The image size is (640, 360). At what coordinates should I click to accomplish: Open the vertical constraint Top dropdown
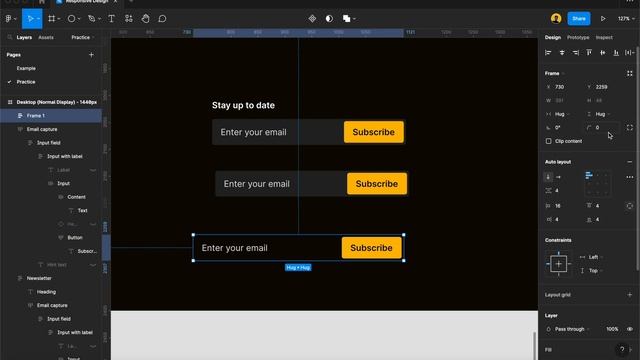pos(592,271)
